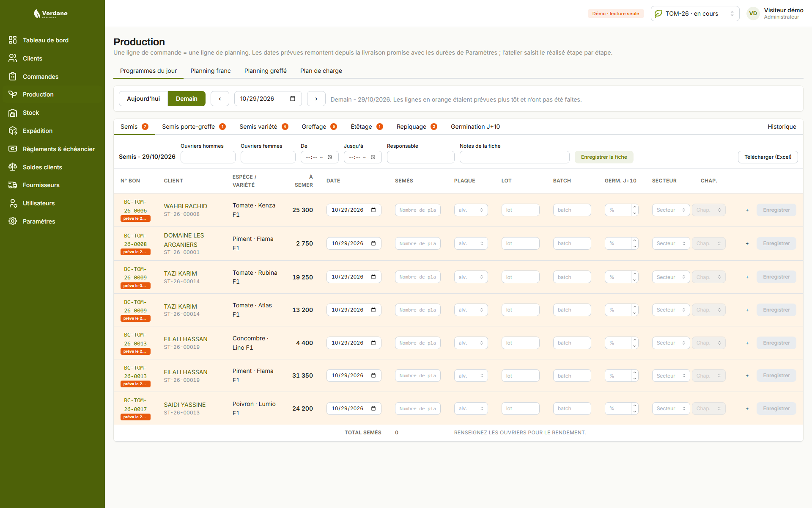Switch to Planning greffé tab
The height and width of the screenshot is (508, 812).
(266, 71)
